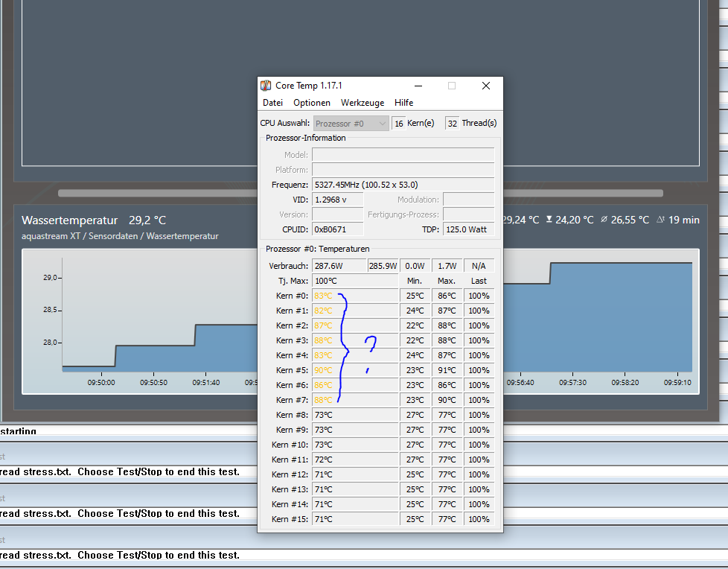Click Kern #0 temperature 83°C
This screenshot has height=569, width=728.
[323, 296]
